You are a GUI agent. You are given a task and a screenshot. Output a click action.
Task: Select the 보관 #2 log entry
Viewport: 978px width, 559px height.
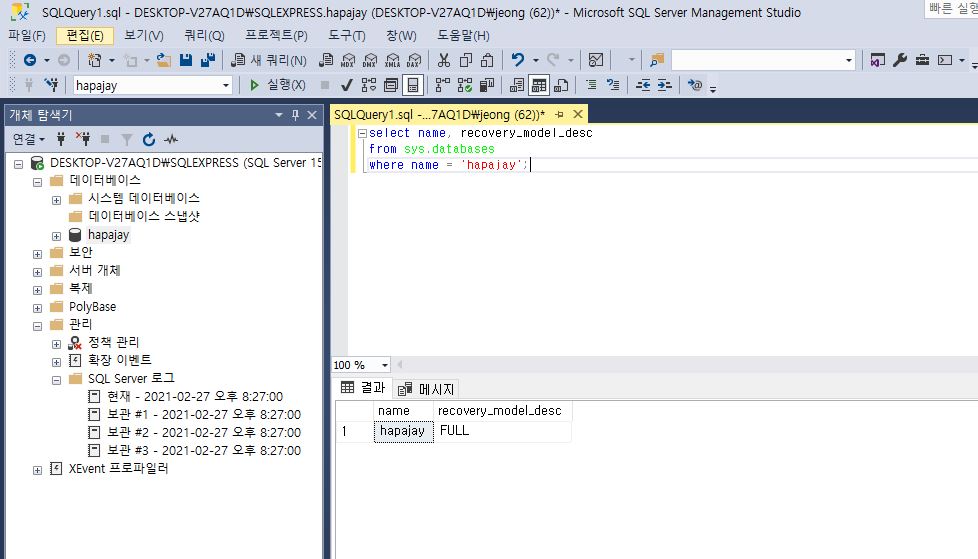204,432
